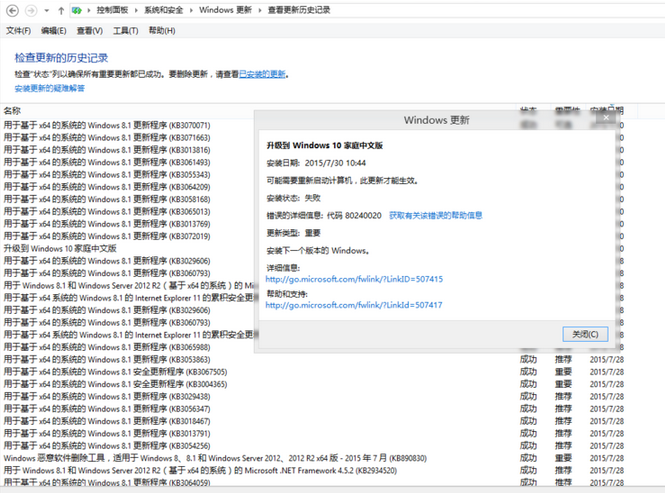
Task: Click the 安装状态: 失败 text in the dialog
Action: [x=293, y=198]
